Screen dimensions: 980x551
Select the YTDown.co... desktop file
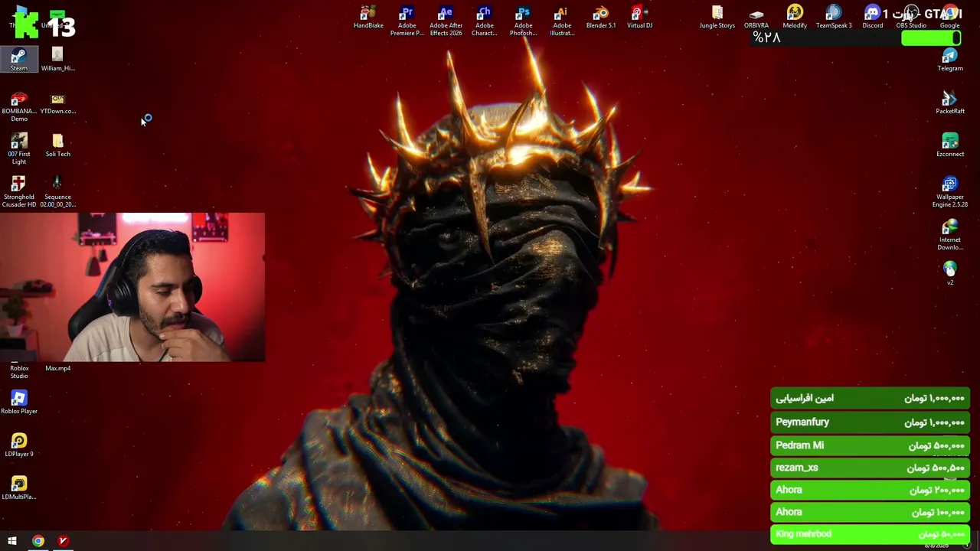(57, 103)
